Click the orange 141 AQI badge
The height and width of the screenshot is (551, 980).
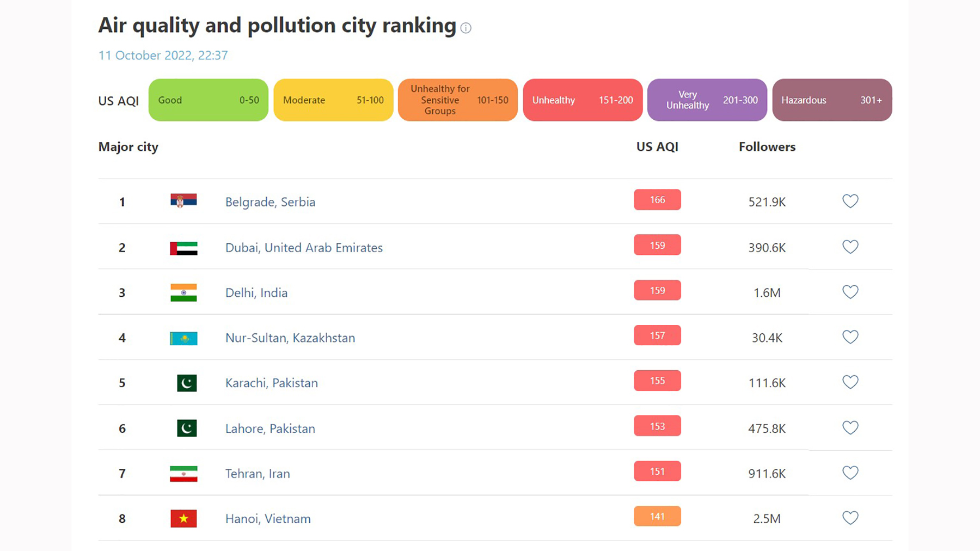(657, 517)
